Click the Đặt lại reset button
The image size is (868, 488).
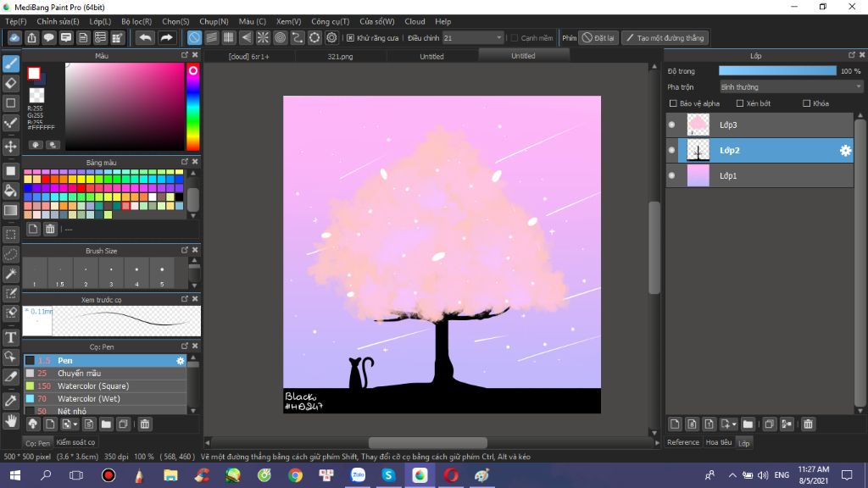[598, 38]
